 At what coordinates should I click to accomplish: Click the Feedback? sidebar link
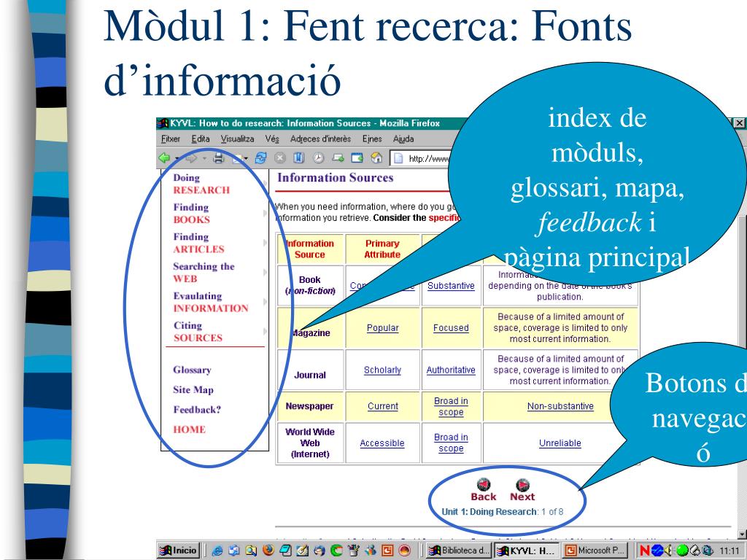tap(197, 410)
